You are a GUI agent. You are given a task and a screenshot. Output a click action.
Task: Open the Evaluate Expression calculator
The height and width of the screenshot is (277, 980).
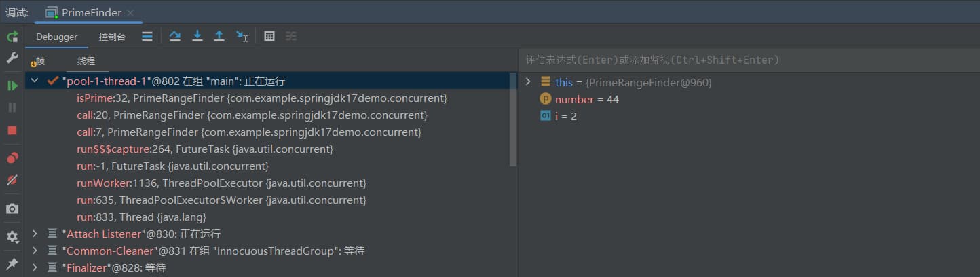coord(269,37)
